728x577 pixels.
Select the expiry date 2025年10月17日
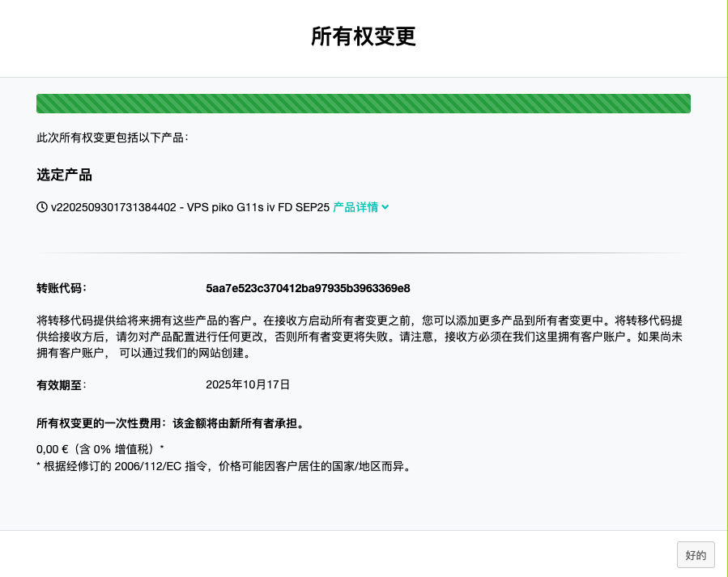[248, 385]
